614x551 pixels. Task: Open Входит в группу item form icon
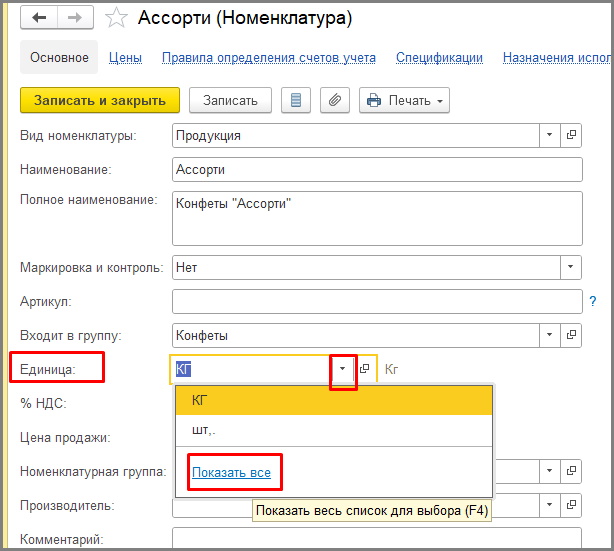[572, 335]
